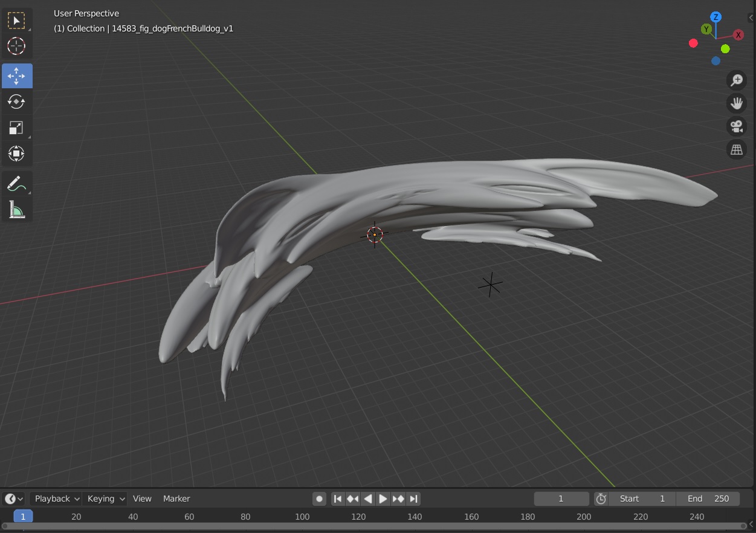756x533 pixels.
Task: Jump to the end frame
Action: 413,499
